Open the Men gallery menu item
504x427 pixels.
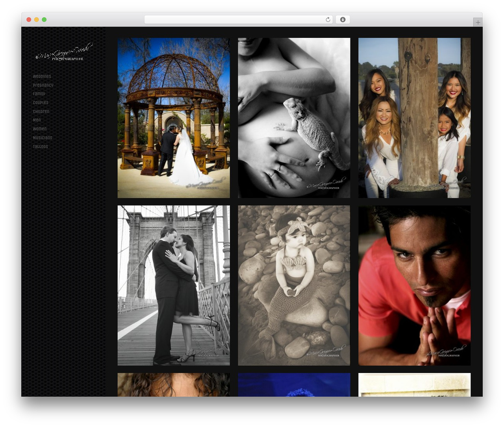pos(37,120)
